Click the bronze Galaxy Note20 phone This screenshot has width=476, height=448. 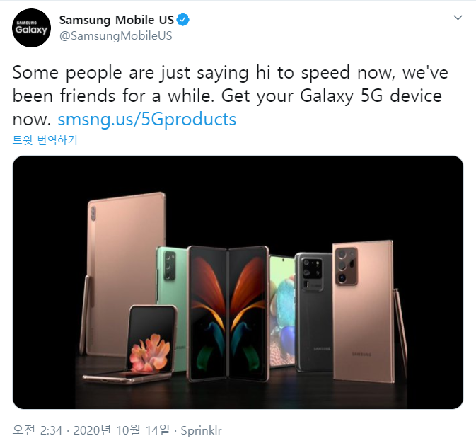tap(363, 311)
